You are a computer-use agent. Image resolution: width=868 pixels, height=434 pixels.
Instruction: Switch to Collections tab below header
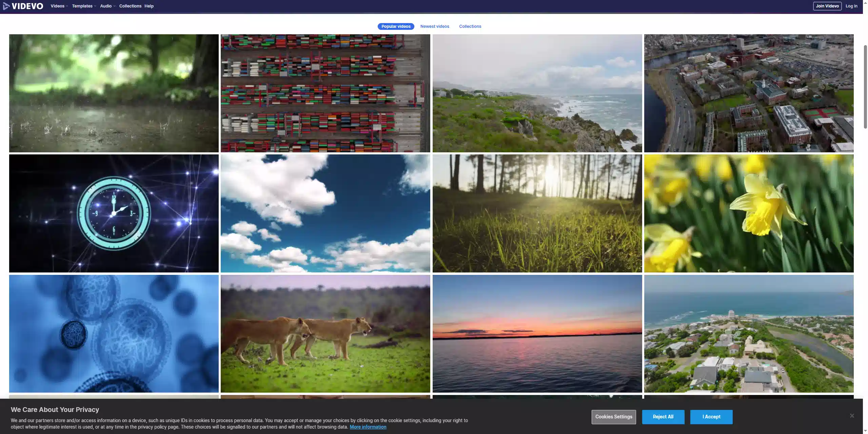pos(470,26)
